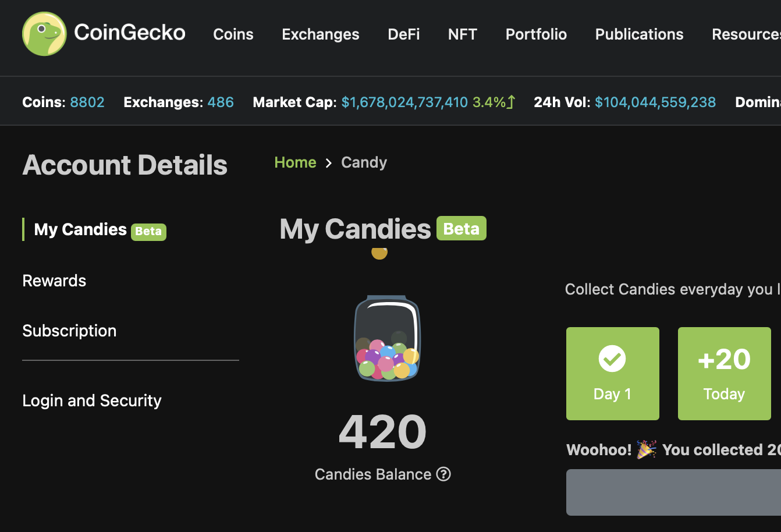Click the market cap up-arrow indicator

click(511, 102)
